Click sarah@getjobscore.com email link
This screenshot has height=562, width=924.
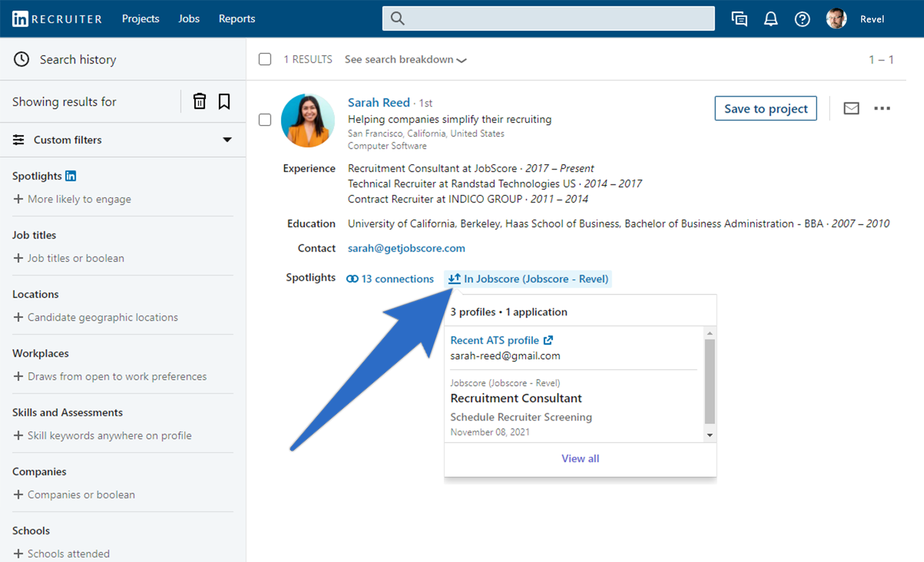click(406, 248)
